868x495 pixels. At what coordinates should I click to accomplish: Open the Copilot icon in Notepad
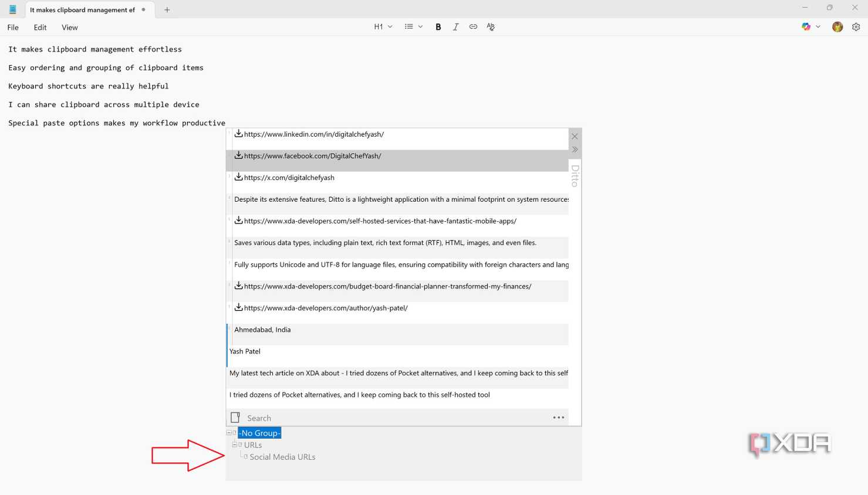[806, 27]
